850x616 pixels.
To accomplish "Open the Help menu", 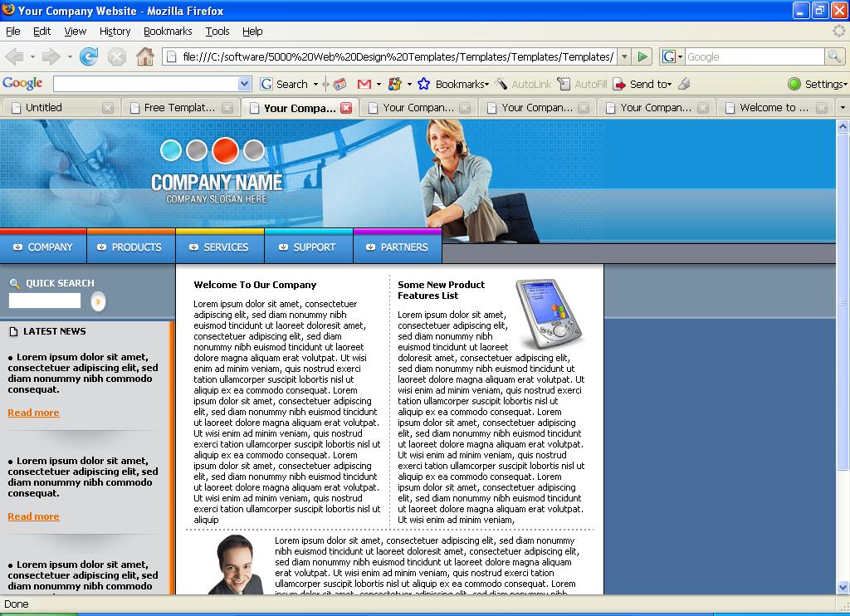I will (252, 31).
